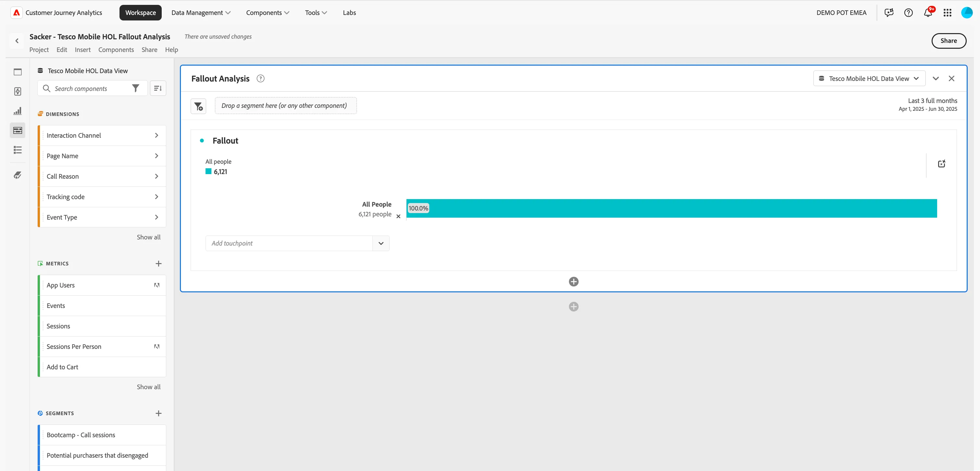Show all metrics
980x471 pixels.
click(148, 387)
